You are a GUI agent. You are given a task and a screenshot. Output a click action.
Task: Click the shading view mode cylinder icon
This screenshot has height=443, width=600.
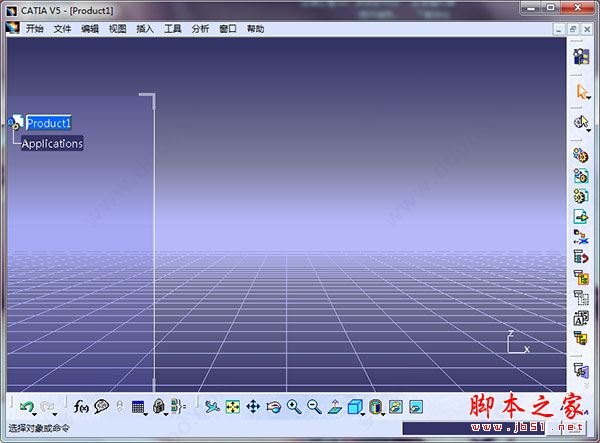pyautogui.click(x=375, y=407)
